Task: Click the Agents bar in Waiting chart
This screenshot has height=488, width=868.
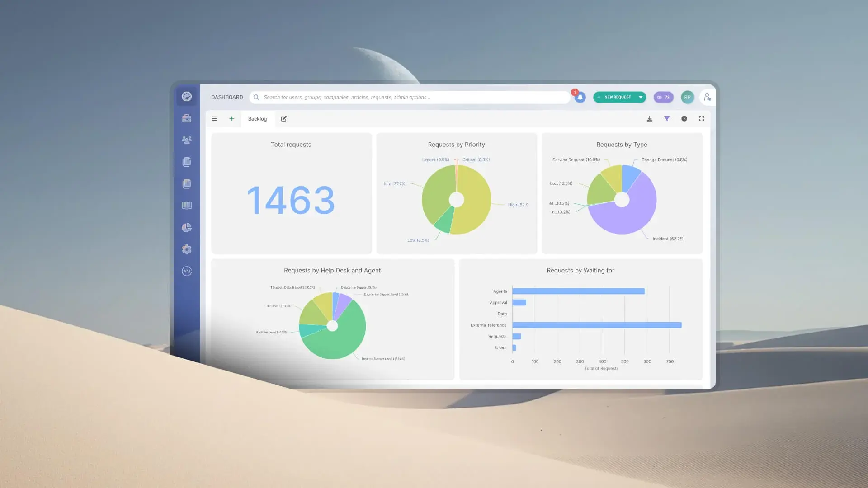Action: coord(578,291)
